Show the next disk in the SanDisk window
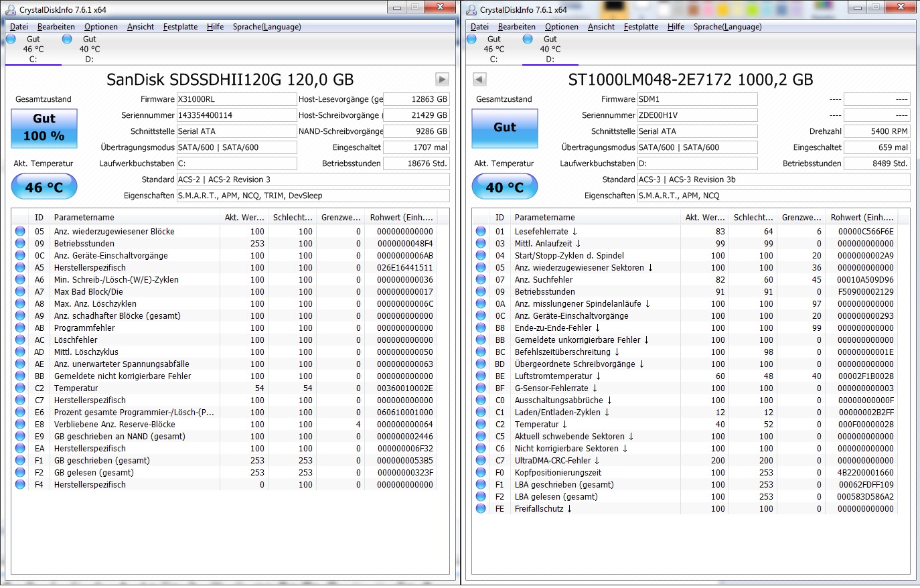The image size is (920, 588). pyautogui.click(x=442, y=79)
